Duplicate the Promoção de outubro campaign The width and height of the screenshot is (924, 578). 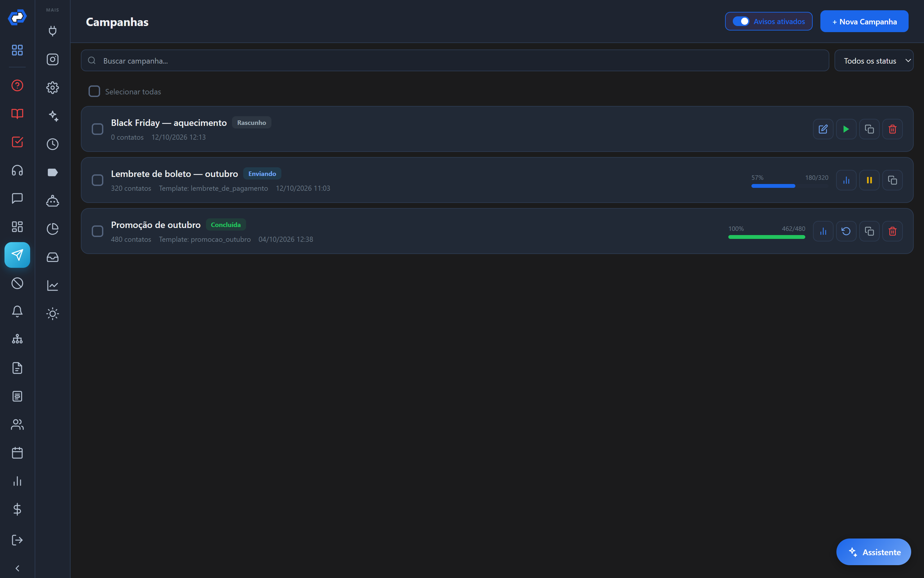point(869,231)
